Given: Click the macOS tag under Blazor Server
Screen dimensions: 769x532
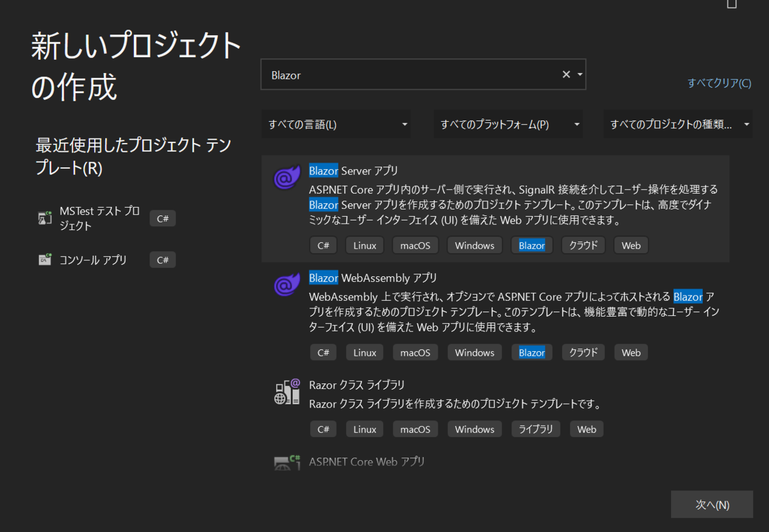Looking at the screenshot, I should (415, 245).
